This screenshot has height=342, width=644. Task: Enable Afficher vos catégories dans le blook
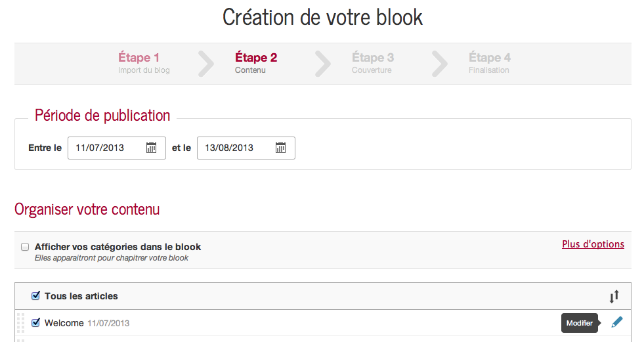coord(25,247)
